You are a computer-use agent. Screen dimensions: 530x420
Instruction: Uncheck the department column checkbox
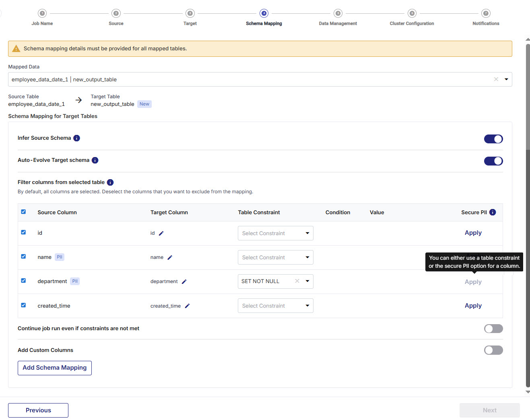(23, 281)
